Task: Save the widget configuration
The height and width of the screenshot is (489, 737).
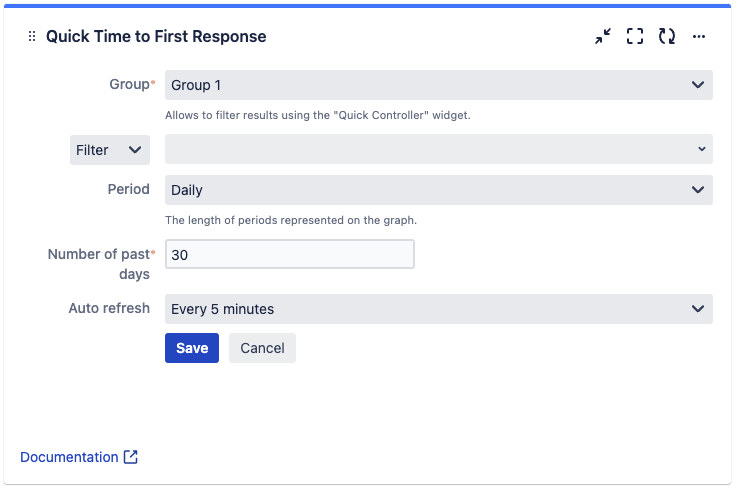Action: click(192, 348)
